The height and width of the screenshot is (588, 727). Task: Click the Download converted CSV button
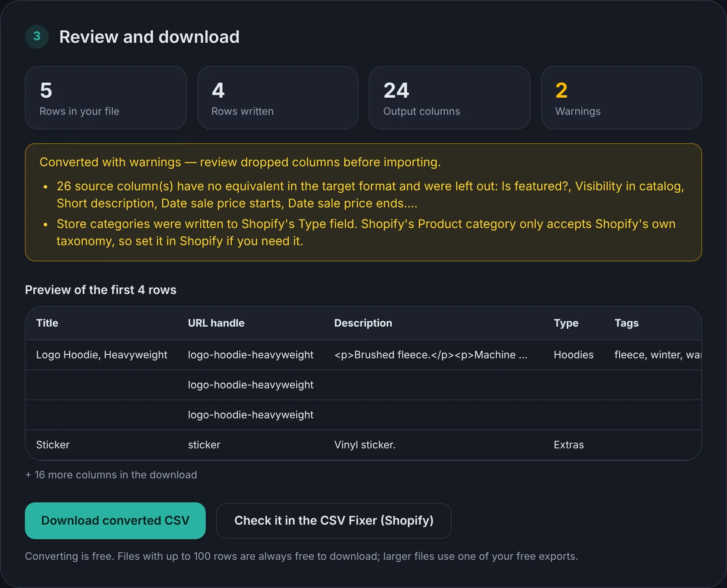point(115,520)
